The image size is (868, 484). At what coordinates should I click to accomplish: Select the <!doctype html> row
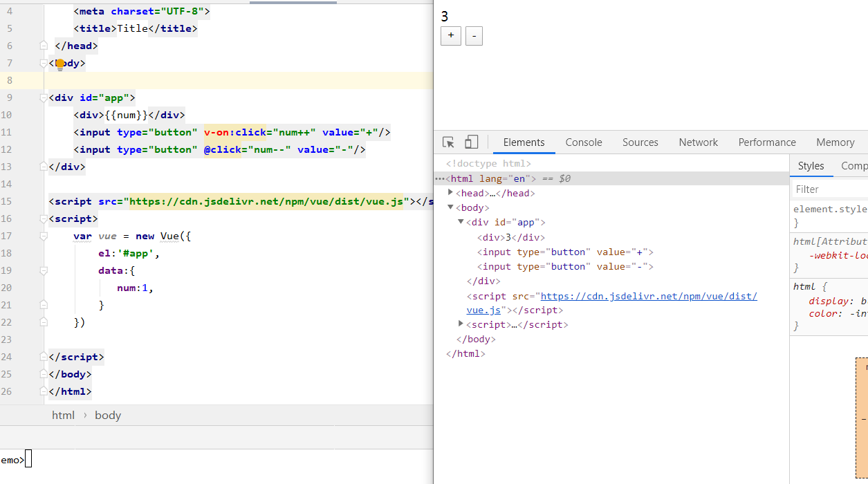pyautogui.click(x=488, y=164)
